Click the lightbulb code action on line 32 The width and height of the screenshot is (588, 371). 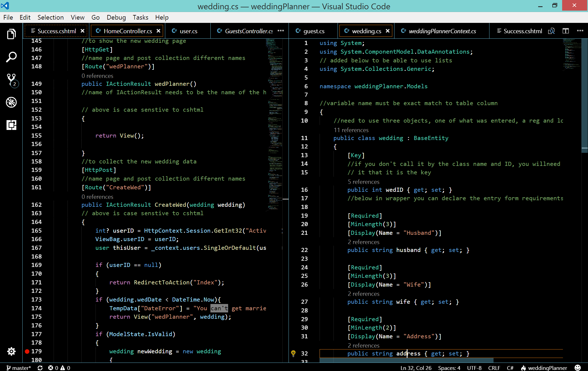click(x=293, y=354)
